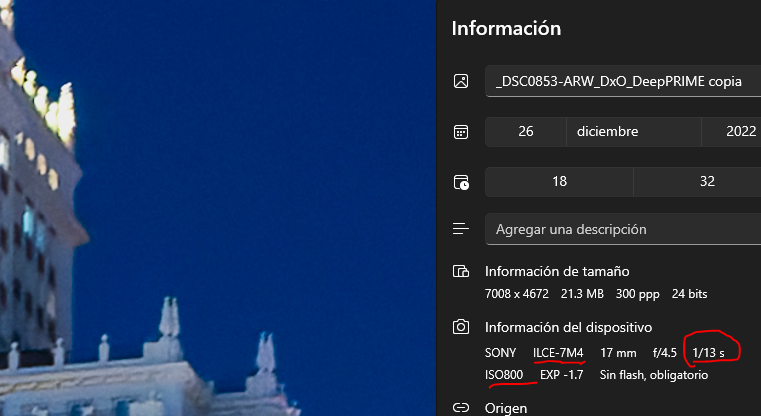The image size is (761, 416).
Task: Click the Información panel heading
Action: pos(506,28)
